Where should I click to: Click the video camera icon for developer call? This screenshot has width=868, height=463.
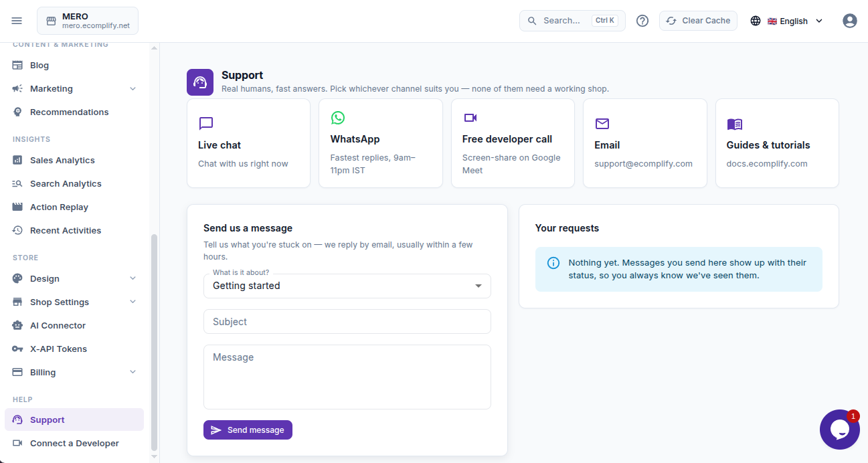coord(470,118)
